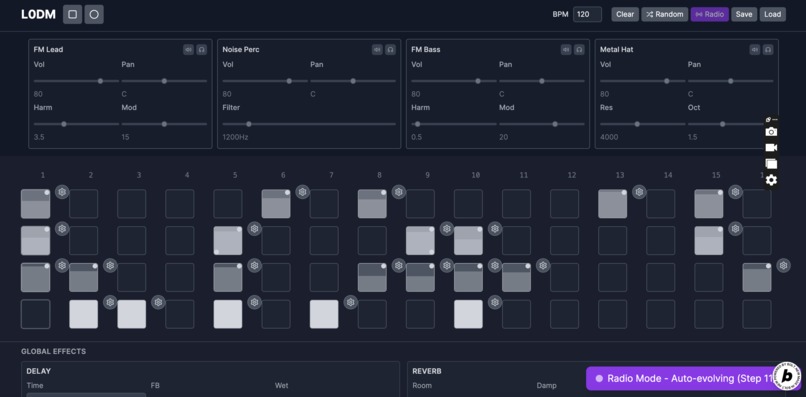Open step settings gear for fourth row step 3

click(x=158, y=302)
